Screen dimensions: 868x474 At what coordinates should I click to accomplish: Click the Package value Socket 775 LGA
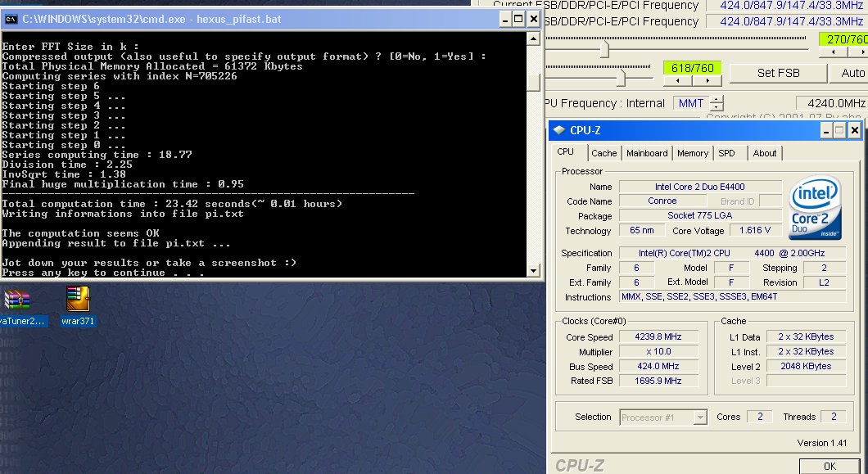699,215
